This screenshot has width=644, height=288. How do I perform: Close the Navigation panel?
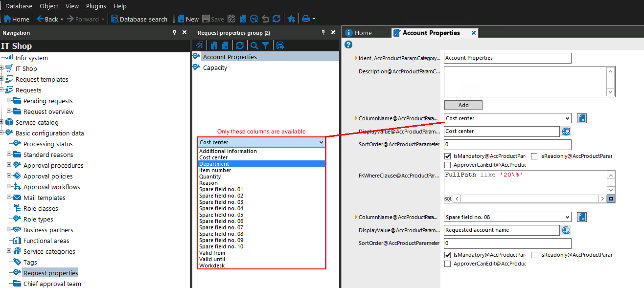[184, 32]
